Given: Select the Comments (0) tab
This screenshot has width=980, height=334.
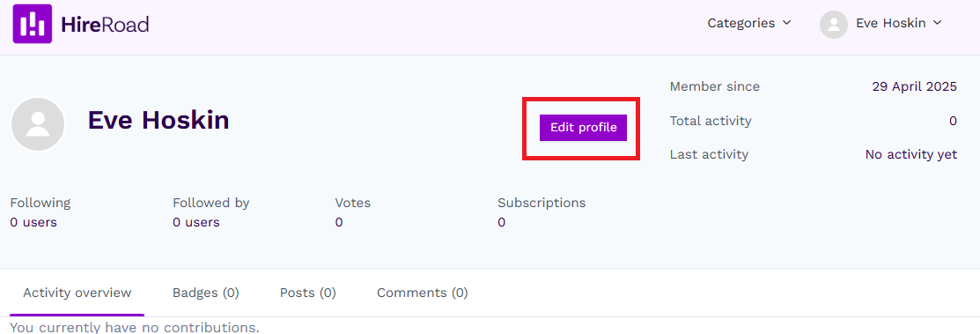Looking at the screenshot, I should (x=423, y=293).
